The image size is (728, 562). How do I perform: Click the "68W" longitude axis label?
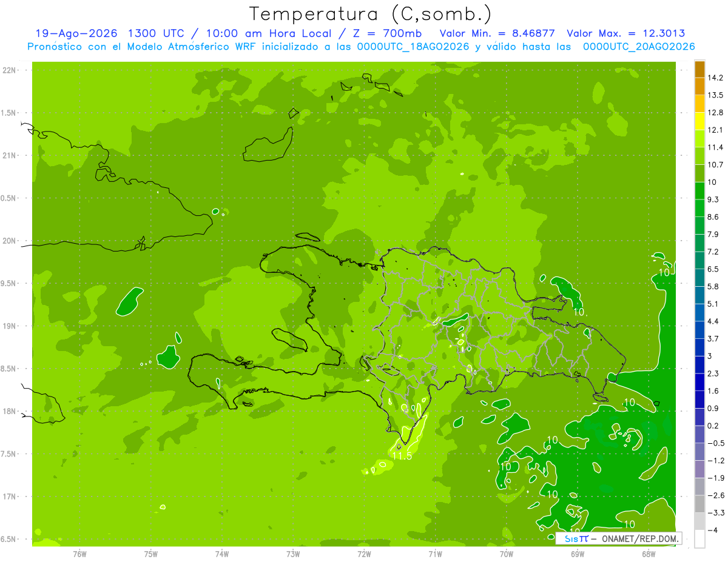pyautogui.click(x=648, y=554)
